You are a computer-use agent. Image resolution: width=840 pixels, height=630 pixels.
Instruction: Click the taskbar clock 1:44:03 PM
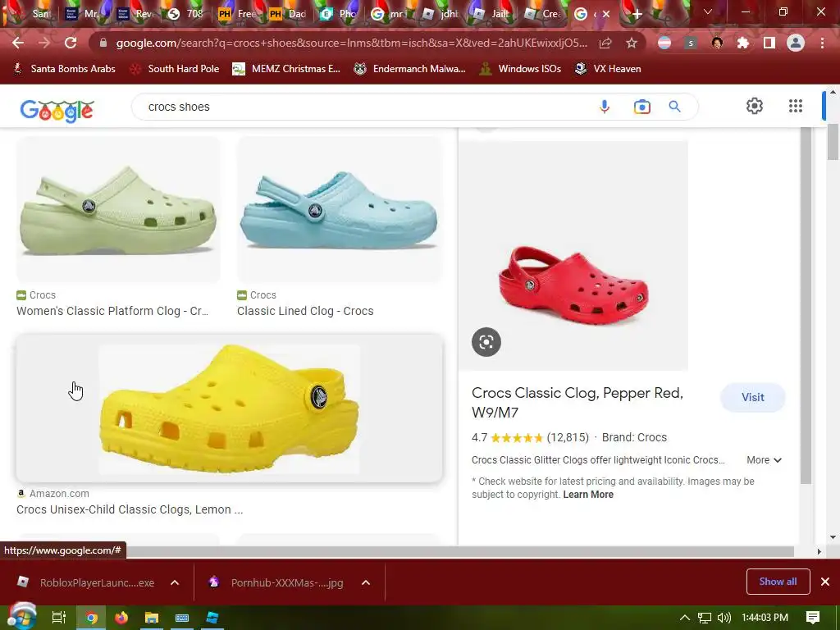(765, 618)
